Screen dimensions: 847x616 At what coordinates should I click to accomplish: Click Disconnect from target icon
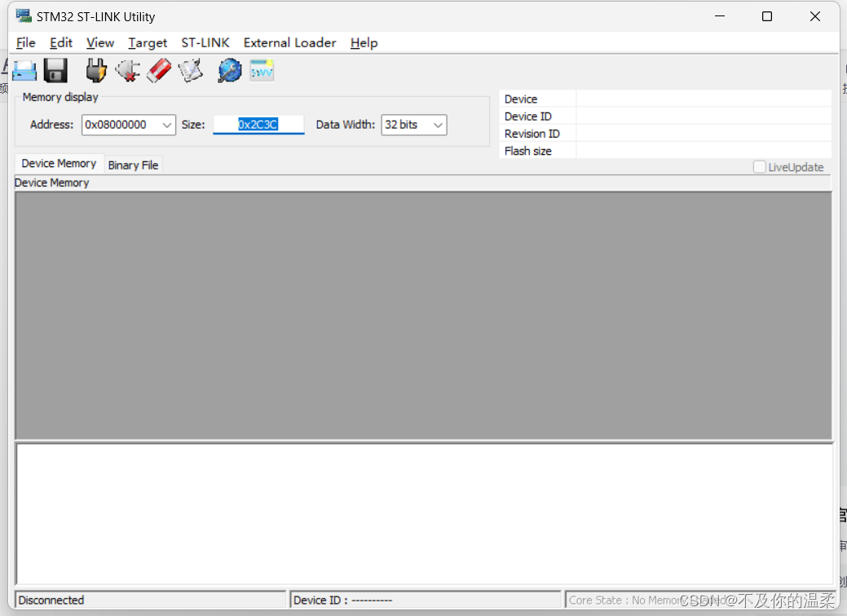pos(128,71)
